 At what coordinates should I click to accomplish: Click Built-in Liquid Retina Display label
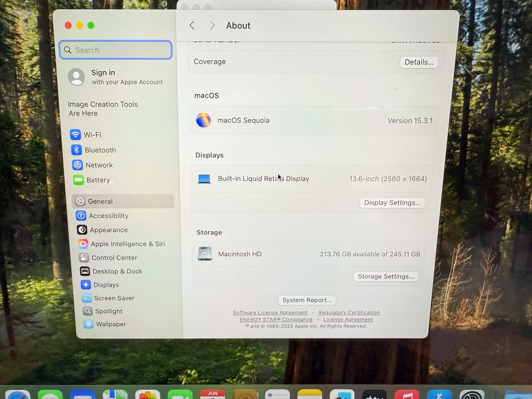[263, 179]
